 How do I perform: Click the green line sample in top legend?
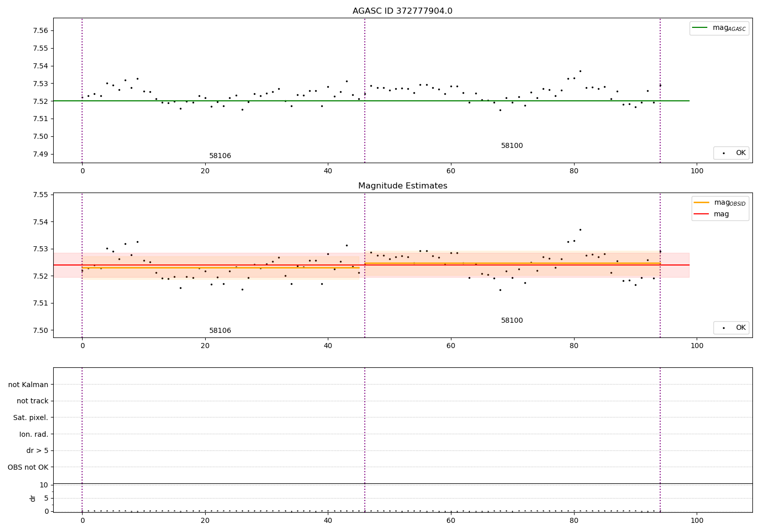pos(700,28)
